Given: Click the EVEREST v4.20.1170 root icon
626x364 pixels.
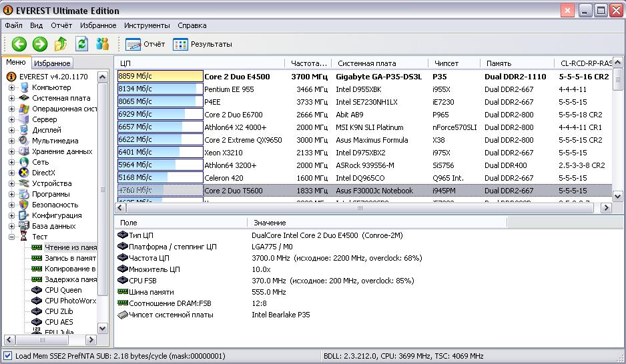Looking at the screenshot, I should (x=11, y=77).
